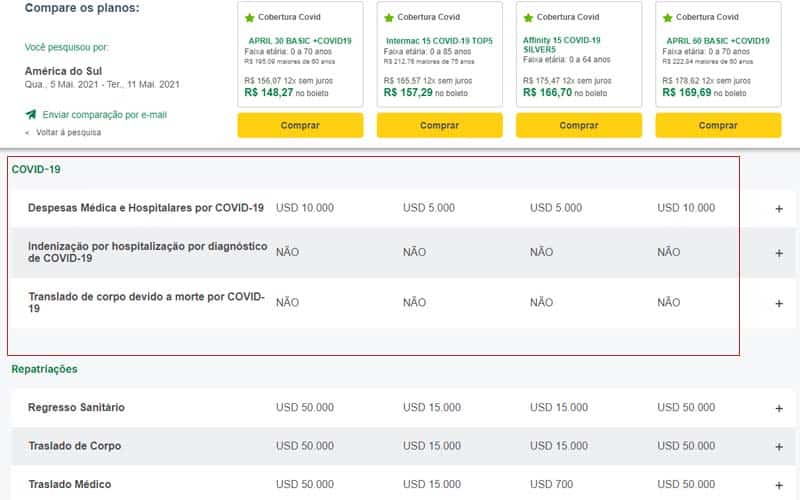The height and width of the screenshot is (500, 800).
Task: Open the Intermac 15 COVID-19 TOP5 plan title
Action: tap(439, 41)
